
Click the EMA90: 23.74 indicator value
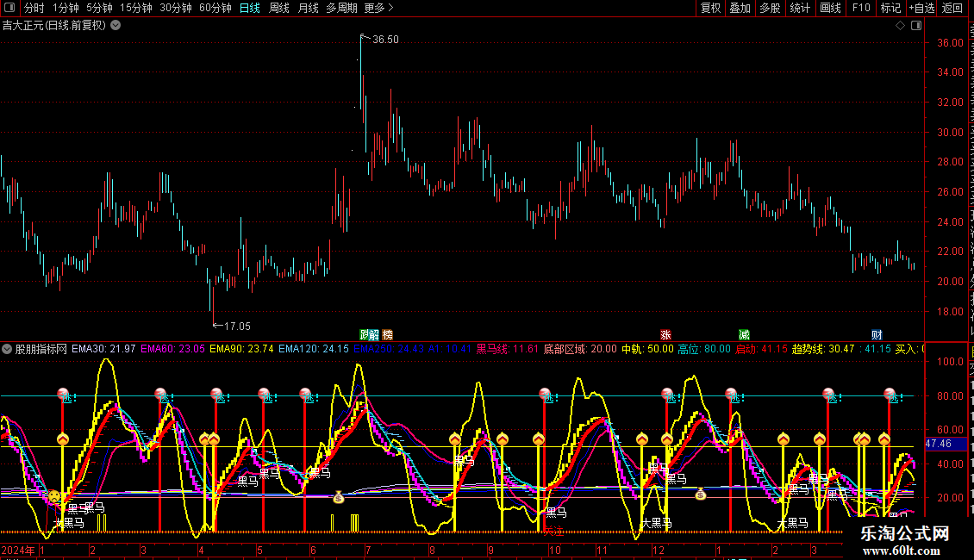tap(241, 349)
